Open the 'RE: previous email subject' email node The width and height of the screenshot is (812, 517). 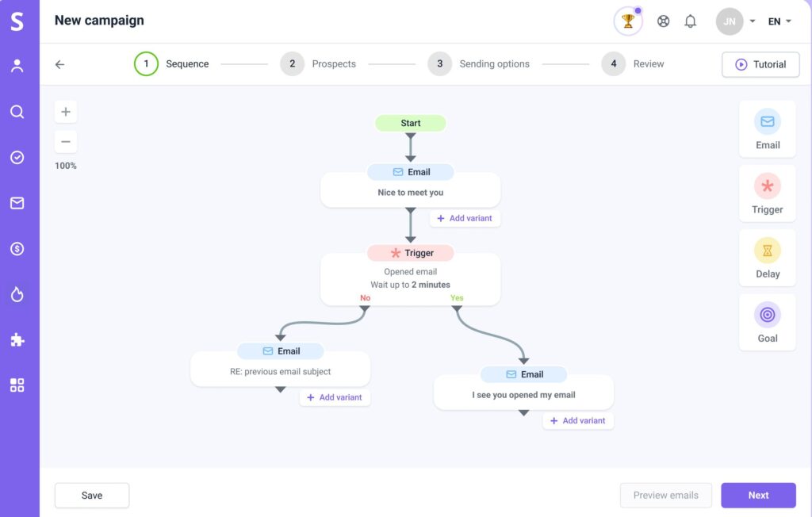coord(280,365)
